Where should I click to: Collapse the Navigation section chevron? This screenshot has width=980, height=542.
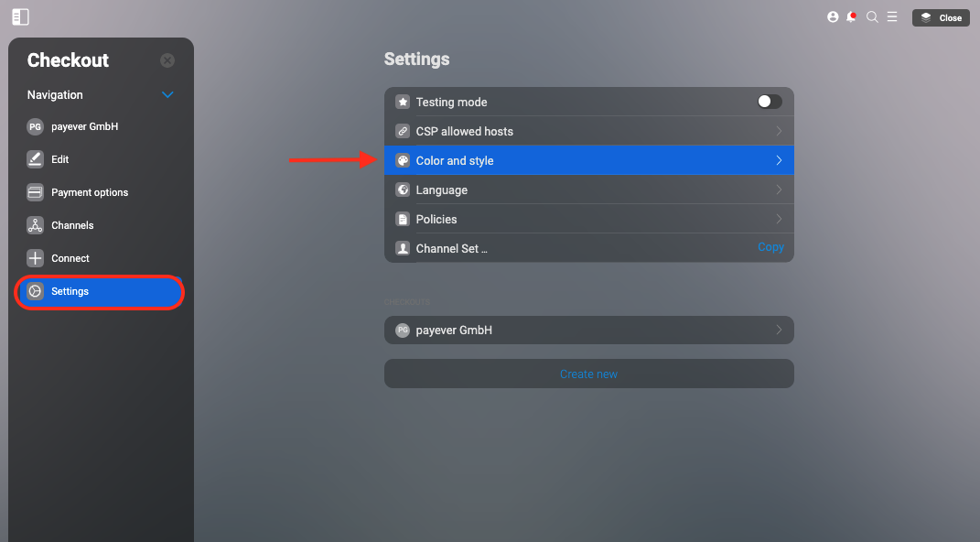point(167,95)
